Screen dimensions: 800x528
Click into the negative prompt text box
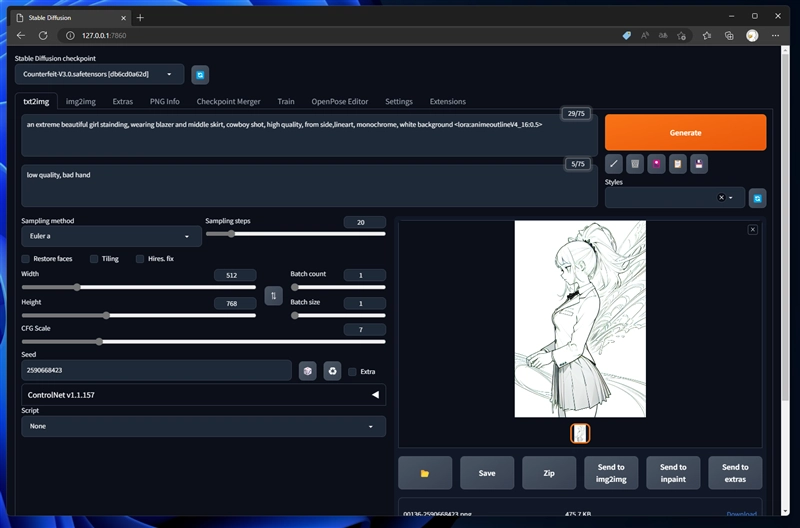point(309,186)
